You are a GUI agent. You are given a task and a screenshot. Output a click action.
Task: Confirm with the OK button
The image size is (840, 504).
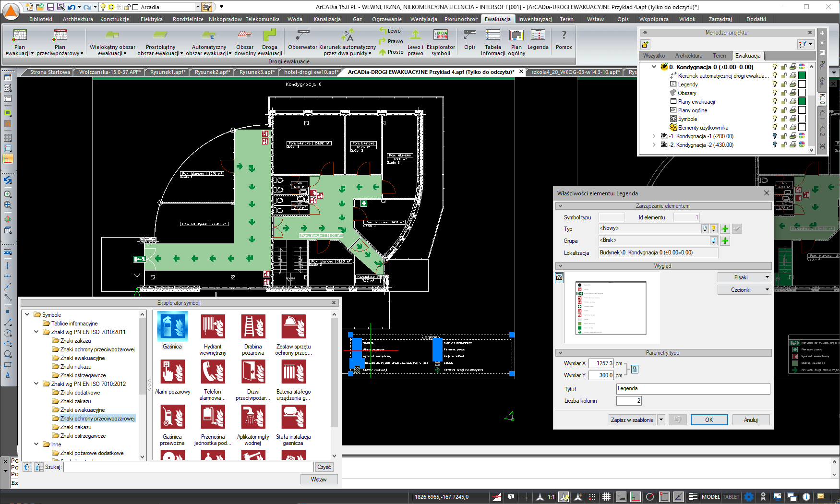click(x=709, y=420)
